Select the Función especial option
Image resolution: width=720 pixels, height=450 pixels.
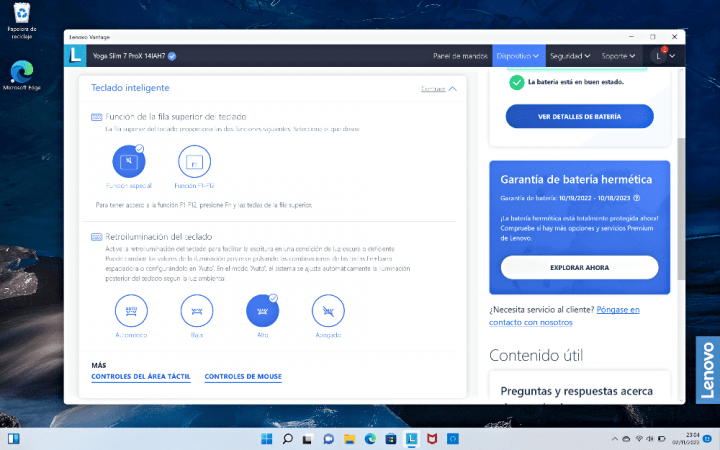pyautogui.click(x=129, y=161)
